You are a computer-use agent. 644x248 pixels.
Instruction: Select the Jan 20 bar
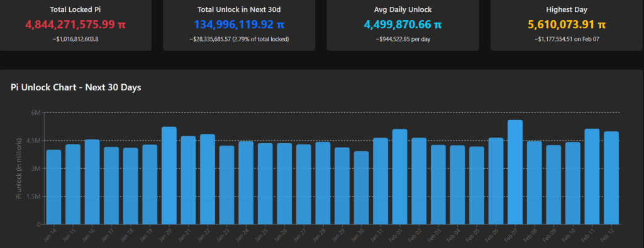coord(169,175)
